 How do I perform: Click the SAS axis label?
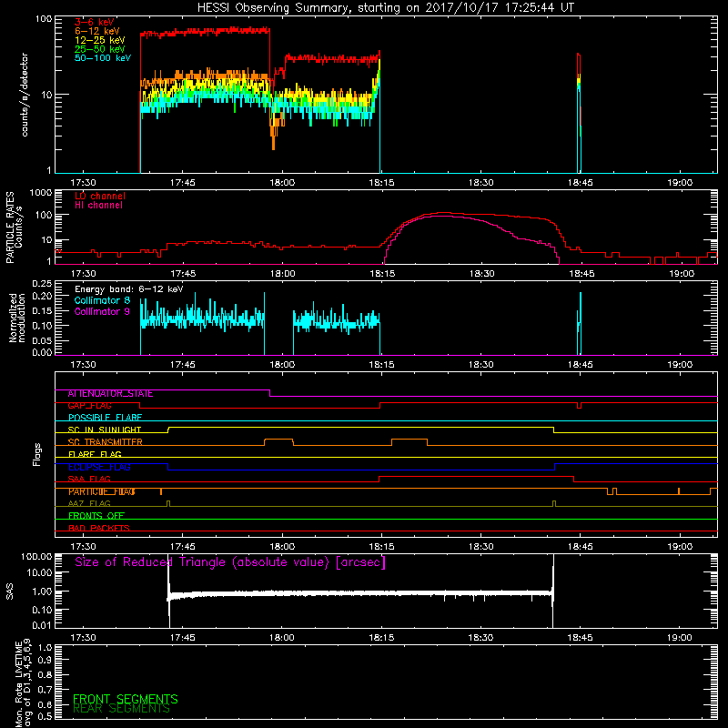click(9, 591)
